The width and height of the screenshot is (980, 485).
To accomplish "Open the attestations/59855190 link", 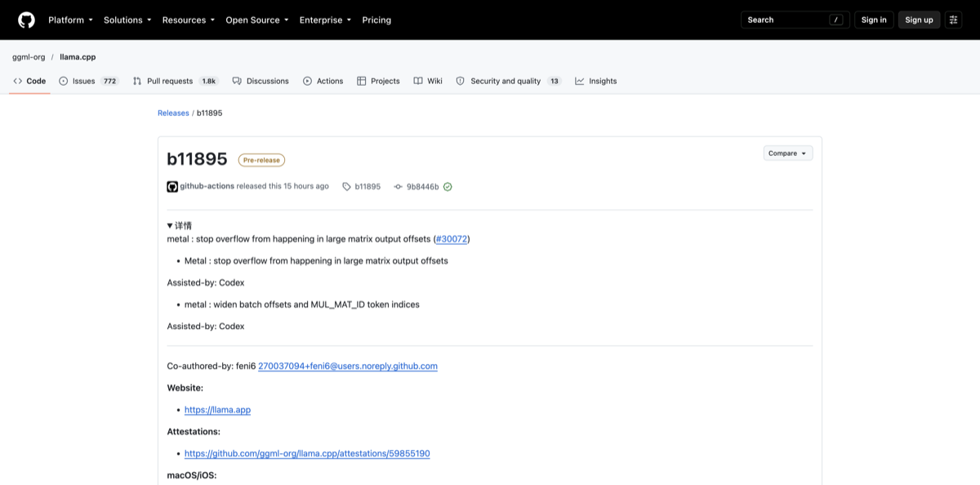I will tap(307, 453).
